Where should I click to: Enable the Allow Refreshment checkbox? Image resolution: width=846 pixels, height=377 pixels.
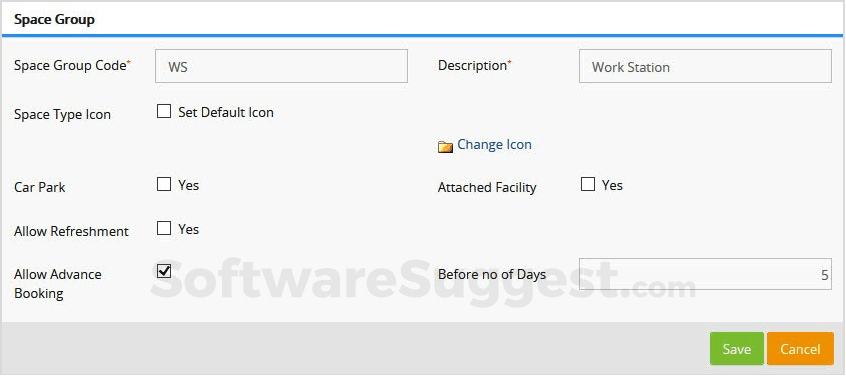pyautogui.click(x=164, y=228)
